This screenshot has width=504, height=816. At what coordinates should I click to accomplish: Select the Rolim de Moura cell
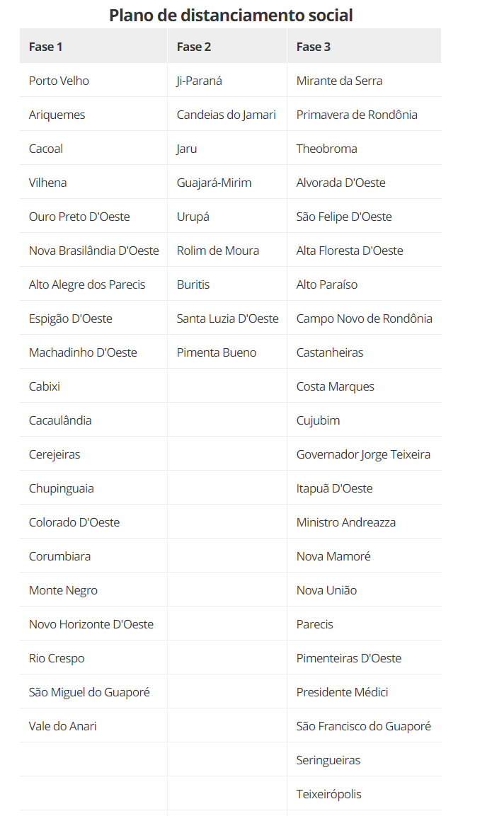pos(218,251)
